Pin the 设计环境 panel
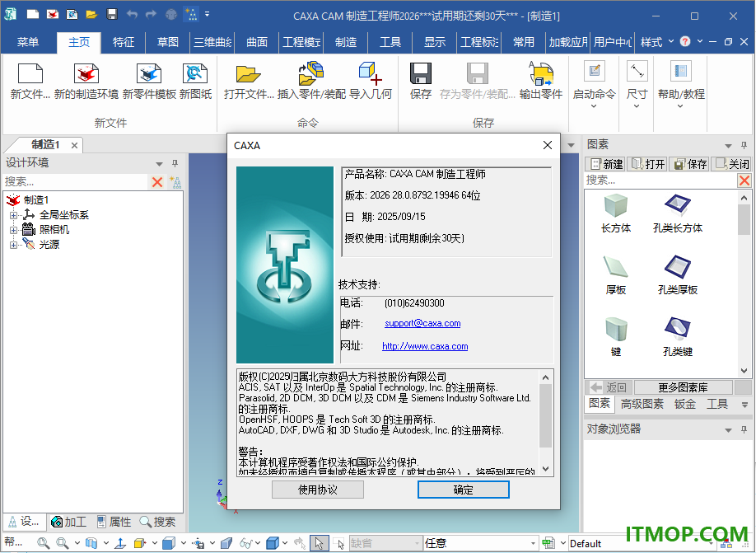Screen dimensions: 756x553 pyautogui.click(x=175, y=163)
